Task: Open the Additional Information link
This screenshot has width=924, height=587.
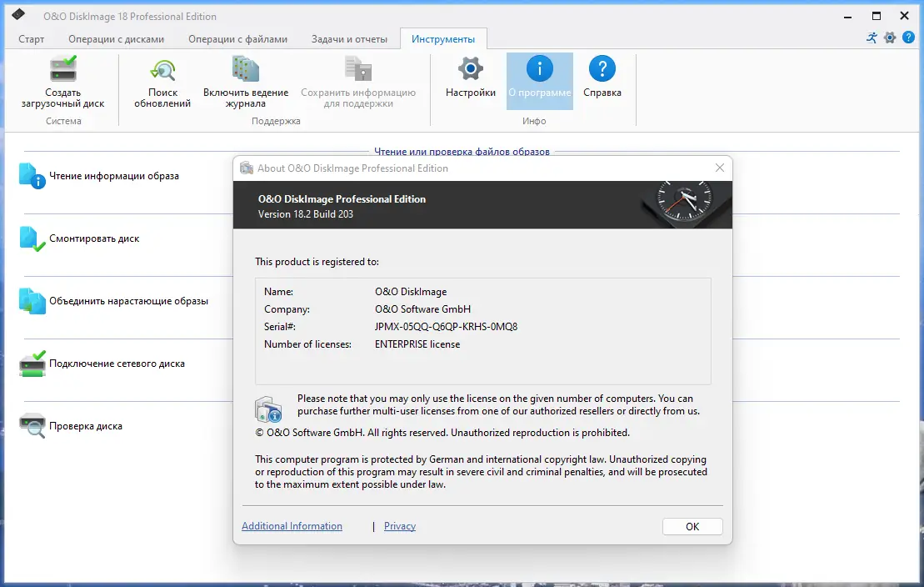Action: [x=292, y=526]
